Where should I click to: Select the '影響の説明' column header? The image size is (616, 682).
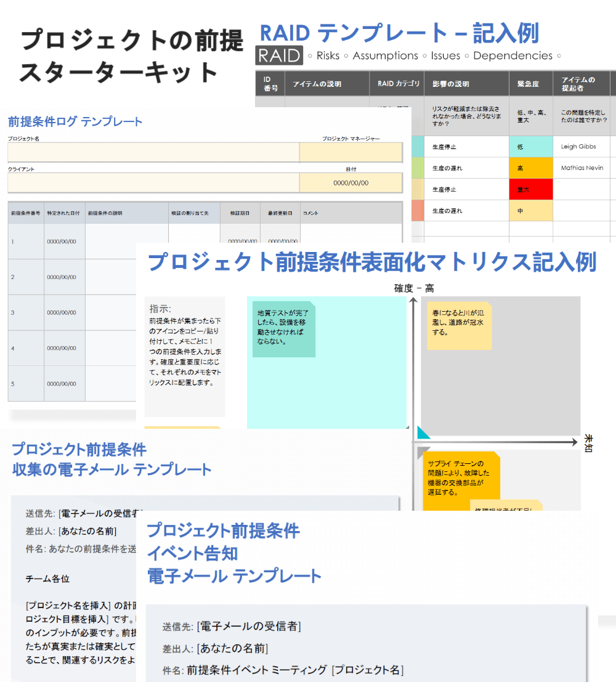click(466, 84)
